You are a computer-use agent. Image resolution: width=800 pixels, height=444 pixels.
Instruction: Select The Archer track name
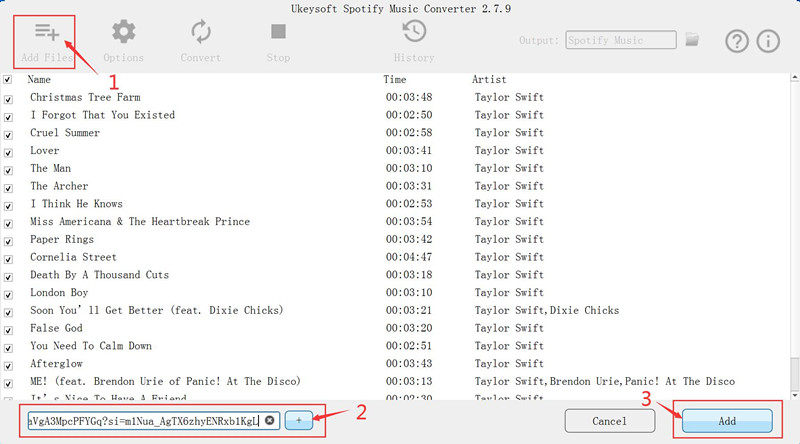coord(59,186)
